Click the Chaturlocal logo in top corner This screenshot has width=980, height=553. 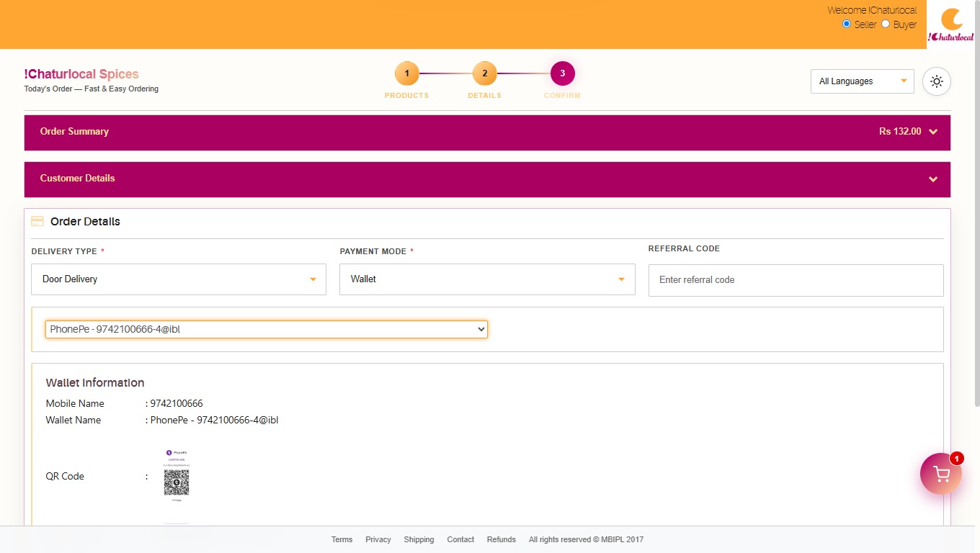tap(951, 25)
